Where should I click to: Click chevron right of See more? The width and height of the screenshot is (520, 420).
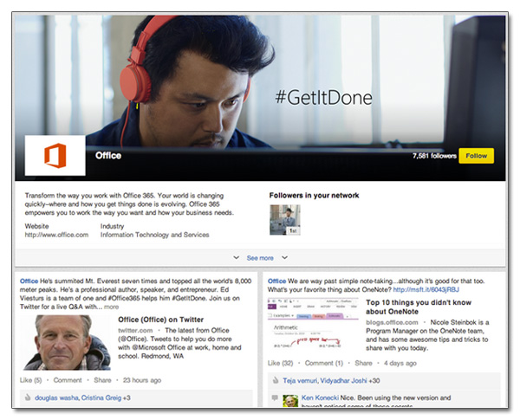[284, 257]
